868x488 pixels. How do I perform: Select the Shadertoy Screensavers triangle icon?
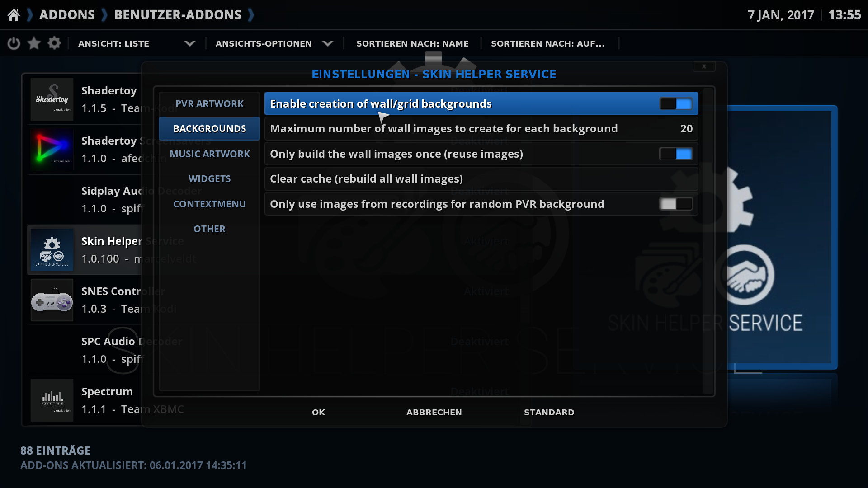[52, 150]
